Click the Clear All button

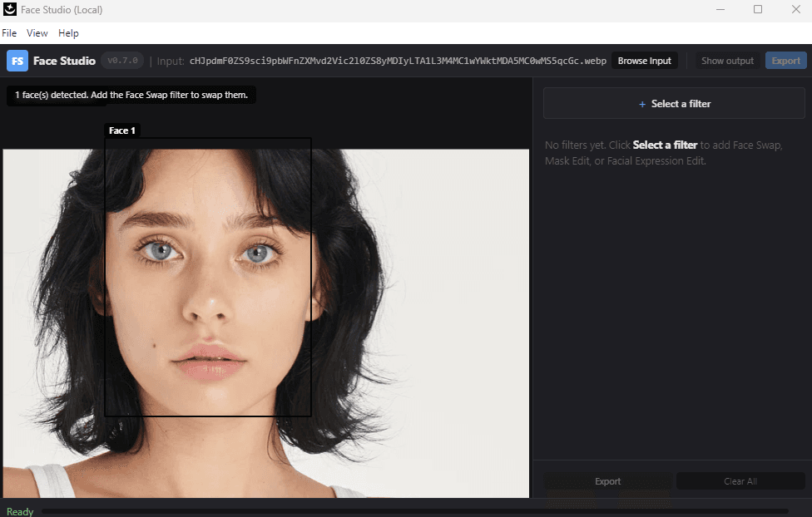coord(740,481)
